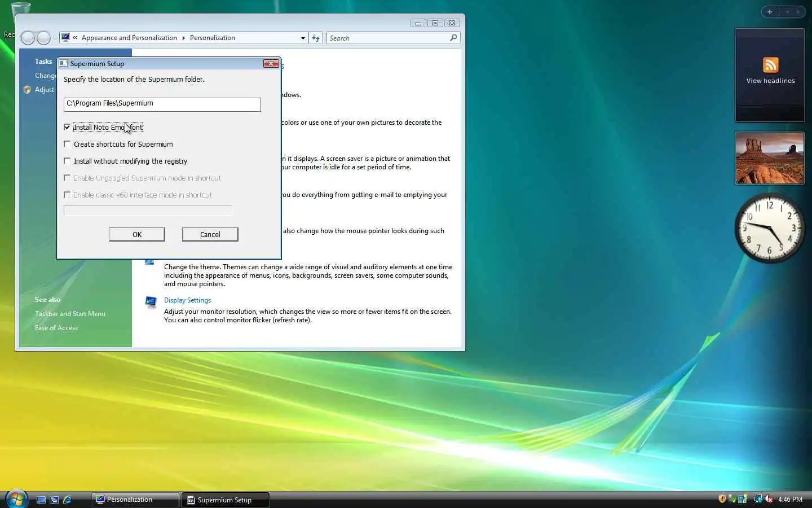This screenshot has height=508, width=812.
Task: Switch to Supermium Setup taskbar button
Action: [226, 500]
